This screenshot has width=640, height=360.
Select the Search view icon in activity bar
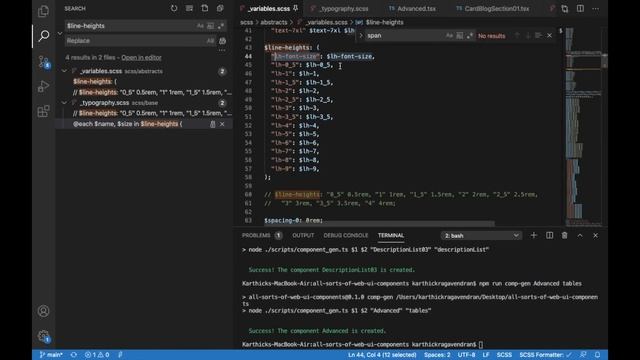coord(43,36)
